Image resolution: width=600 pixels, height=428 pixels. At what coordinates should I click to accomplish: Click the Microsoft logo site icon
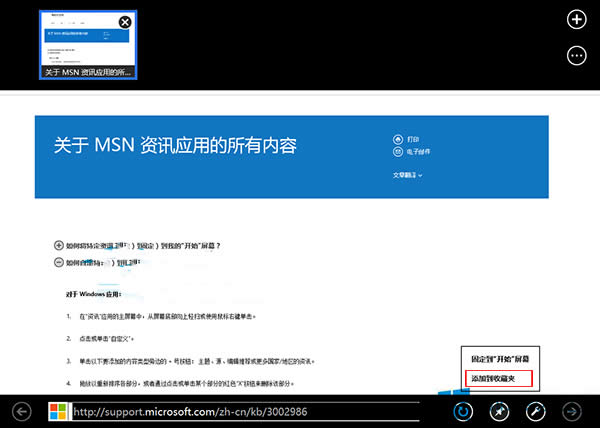point(58,412)
